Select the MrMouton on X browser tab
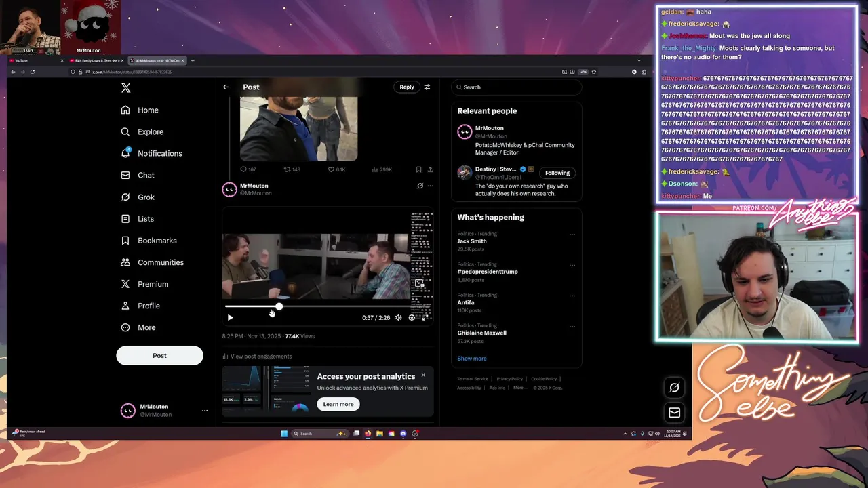 157,60
